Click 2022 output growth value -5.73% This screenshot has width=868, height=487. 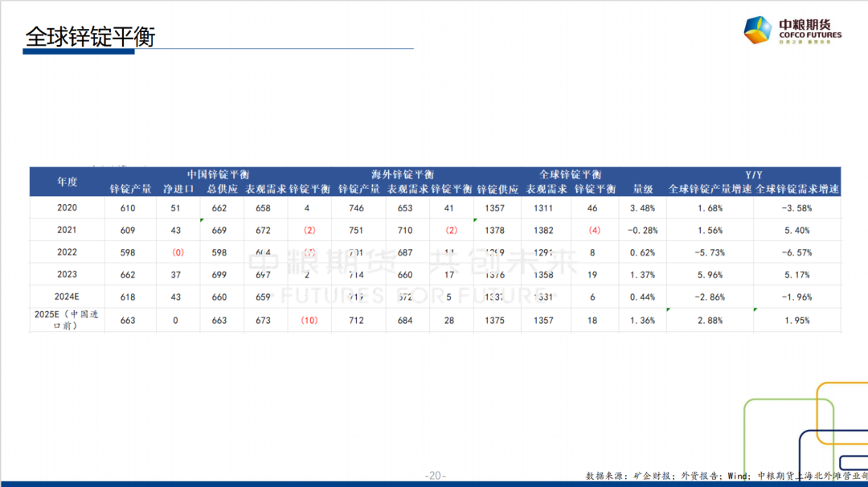pos(710,252)
